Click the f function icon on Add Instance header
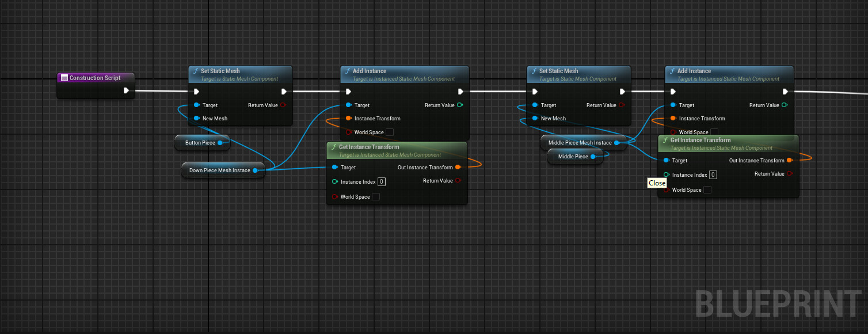 pyautogui.click(x=349, y=70)
